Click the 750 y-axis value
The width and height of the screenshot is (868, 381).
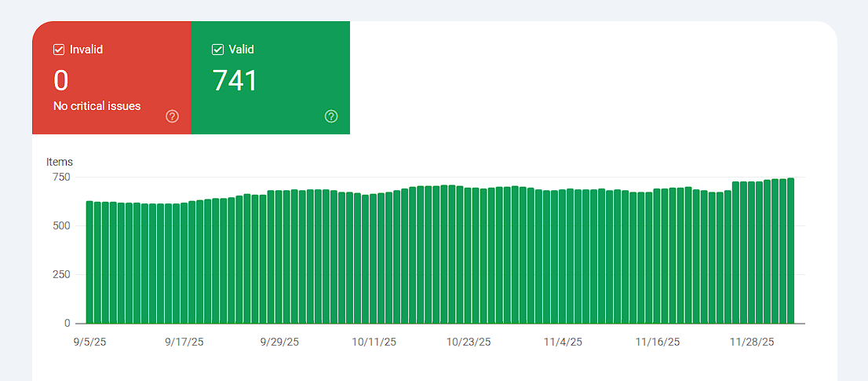(61, 178)
